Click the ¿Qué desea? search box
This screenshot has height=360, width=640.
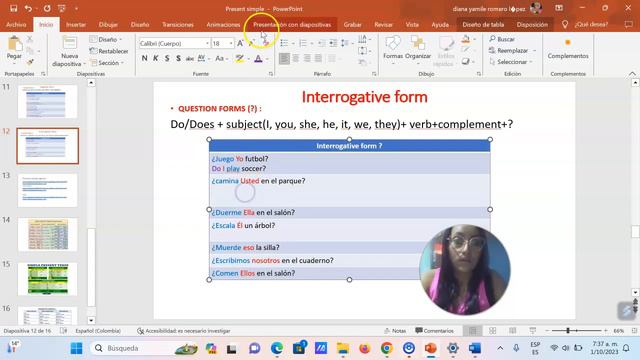tap(591, 24)
